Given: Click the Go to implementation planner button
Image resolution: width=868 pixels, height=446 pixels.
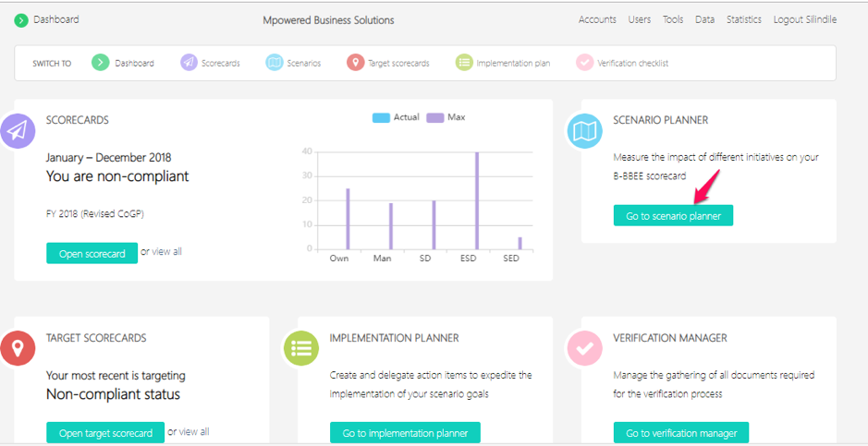Looking at the screenshot, I should point(405,433).
